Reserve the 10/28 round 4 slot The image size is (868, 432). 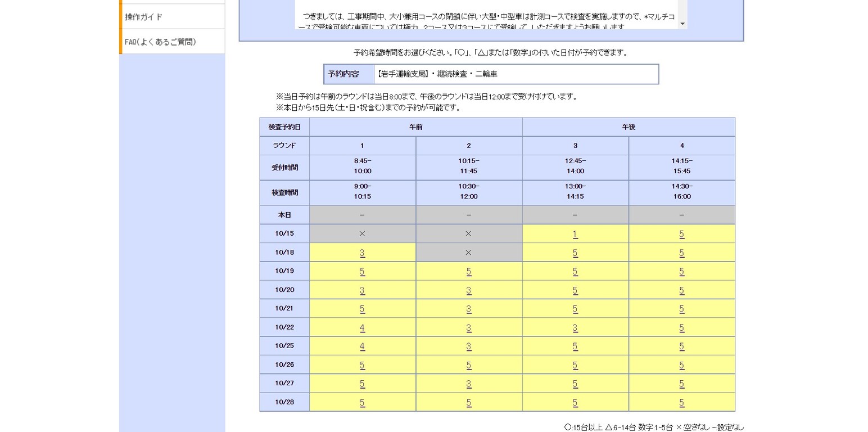coord(682,402)
